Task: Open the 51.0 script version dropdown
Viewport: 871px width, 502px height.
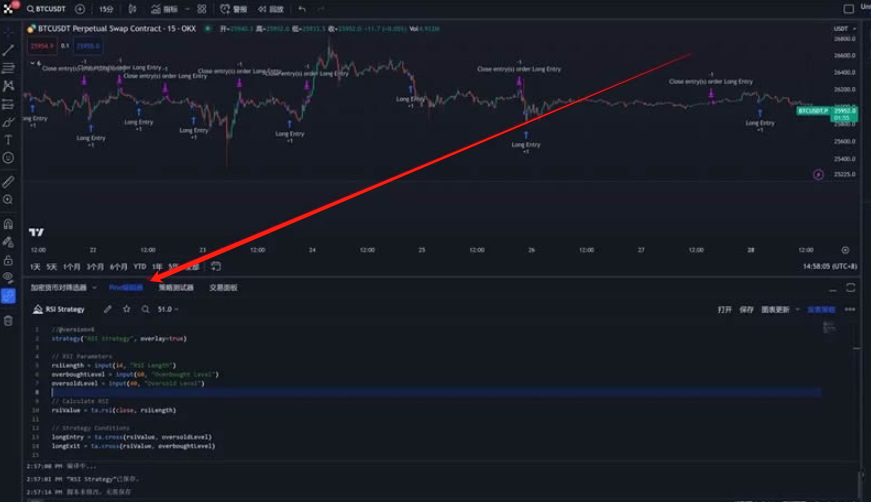Action: [168, 309]
